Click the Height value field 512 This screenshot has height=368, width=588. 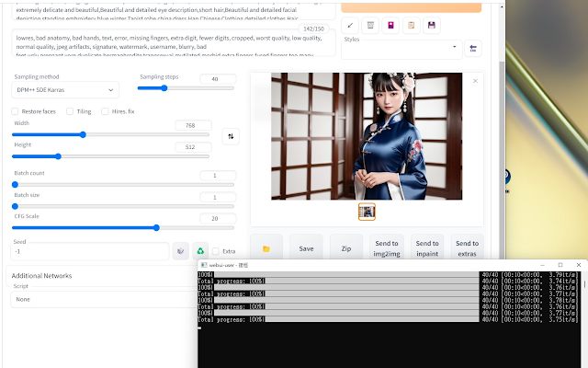(x=193, y=147)
